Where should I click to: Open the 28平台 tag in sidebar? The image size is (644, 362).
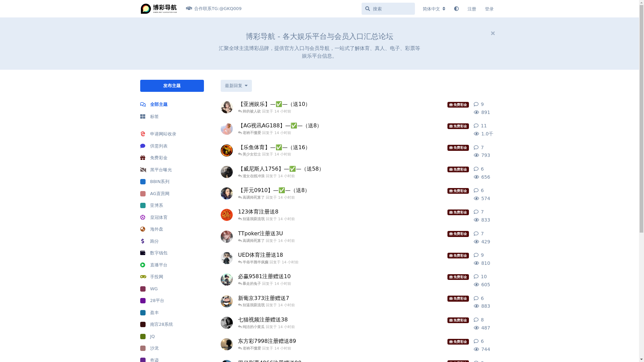pos(152,301)
